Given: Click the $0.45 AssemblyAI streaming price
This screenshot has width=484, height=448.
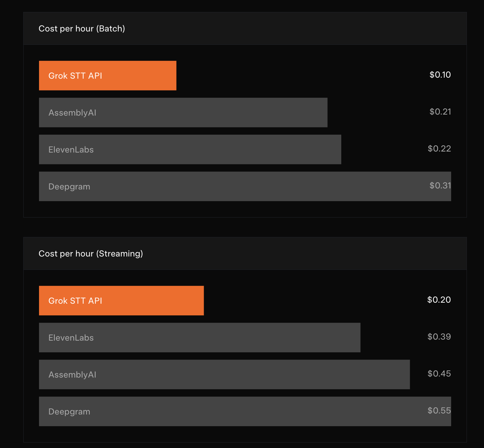Looking at the screenshot, I should click(x=439, y=374).
